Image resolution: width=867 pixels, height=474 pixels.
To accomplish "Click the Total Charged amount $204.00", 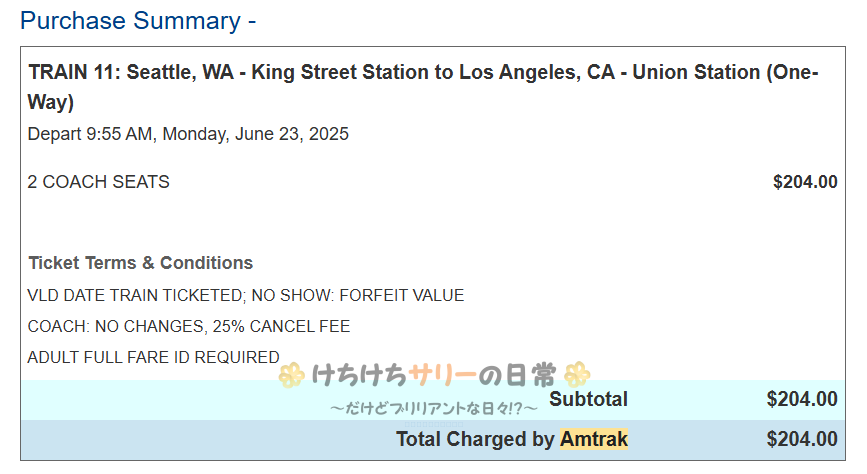I will point(801,439).
